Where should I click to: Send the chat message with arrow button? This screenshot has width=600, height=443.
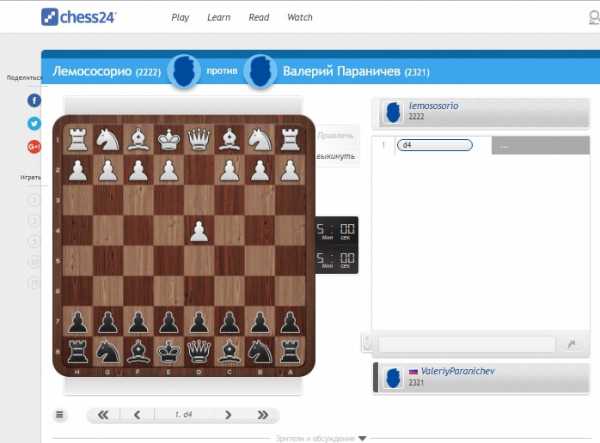(x=571, y=344)
